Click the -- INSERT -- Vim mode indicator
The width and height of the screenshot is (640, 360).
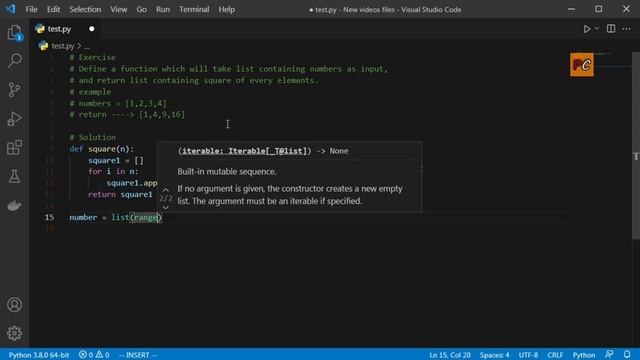click(x=138, y=355)
